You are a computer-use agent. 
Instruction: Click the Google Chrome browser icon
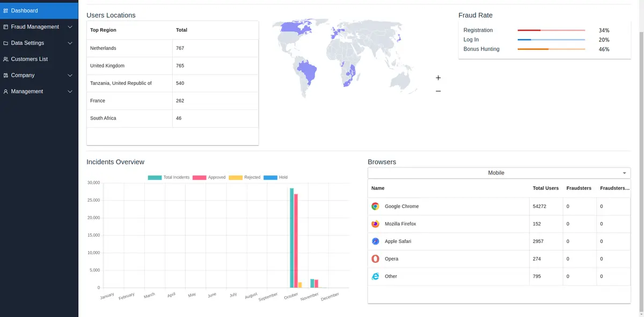click(375, 206)
